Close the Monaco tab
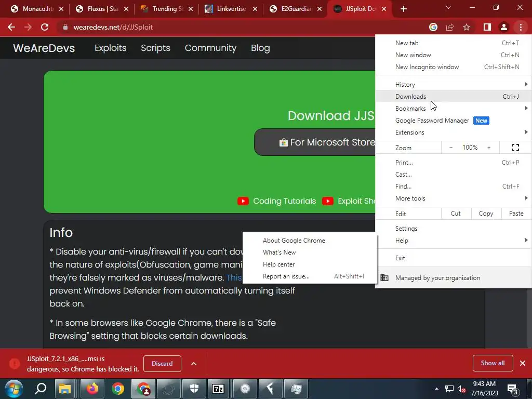 (61, 9)
